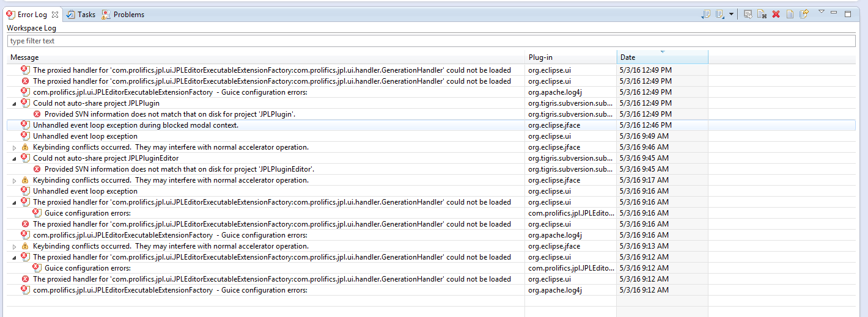Click the Clear Log Viewer icon
868x317 pixels.
point(762,14)
